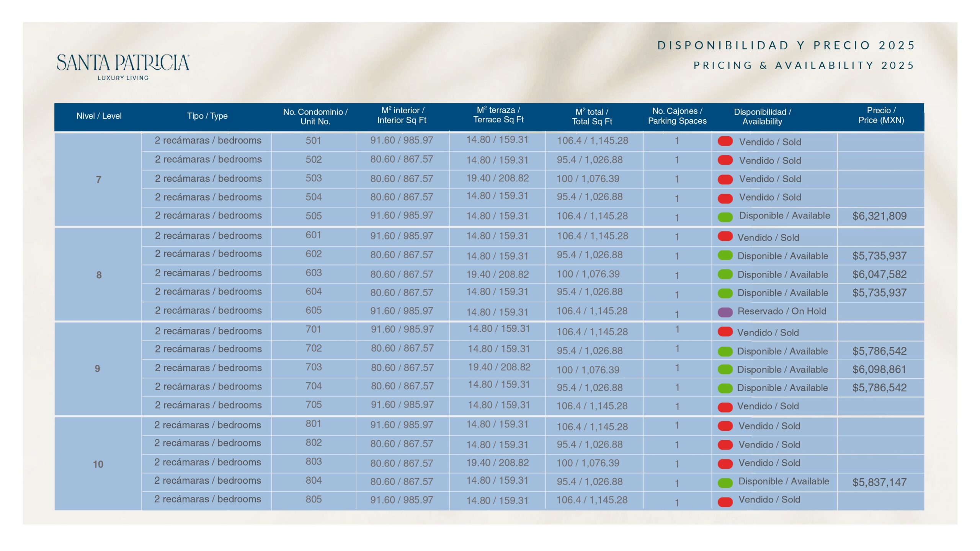This screenshot has width=980, height=551.
Task: Click the green status dot for unit 703
Action: [x=725, y=370]
